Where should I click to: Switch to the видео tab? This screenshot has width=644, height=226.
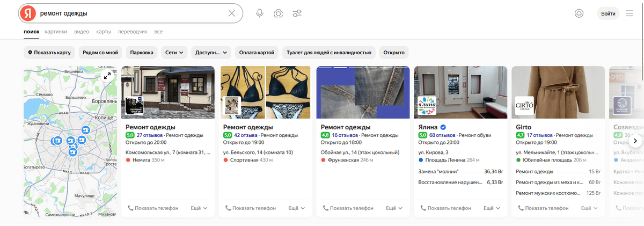point(82,32)
